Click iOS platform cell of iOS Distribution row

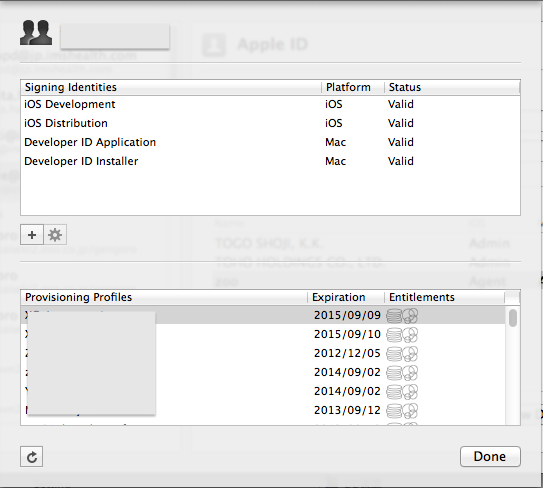[x=334, y=123]
